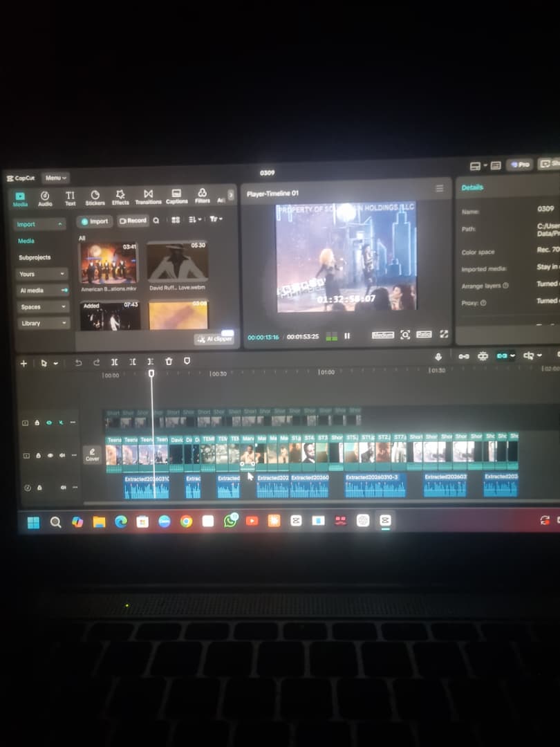Click the Import button with plus
The image size is (560, 747).
94,221
